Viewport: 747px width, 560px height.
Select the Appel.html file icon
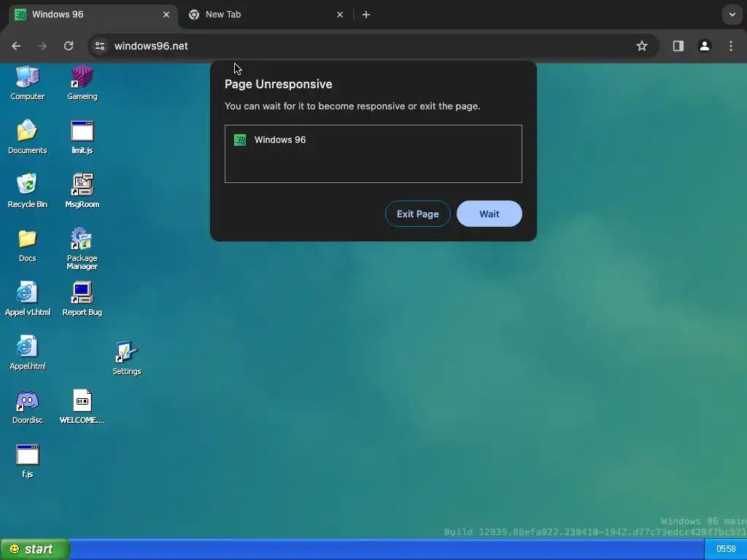tap(27, 353)
